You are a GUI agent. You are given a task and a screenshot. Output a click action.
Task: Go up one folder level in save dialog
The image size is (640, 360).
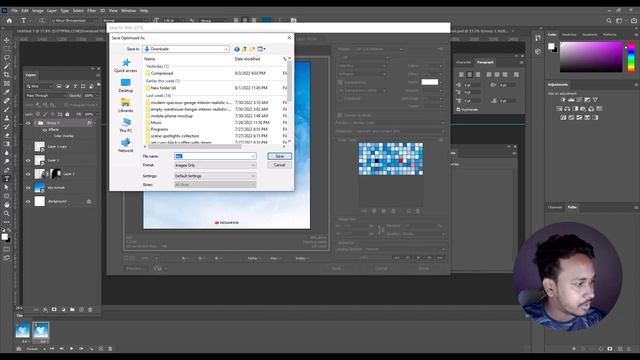point(244,49)
